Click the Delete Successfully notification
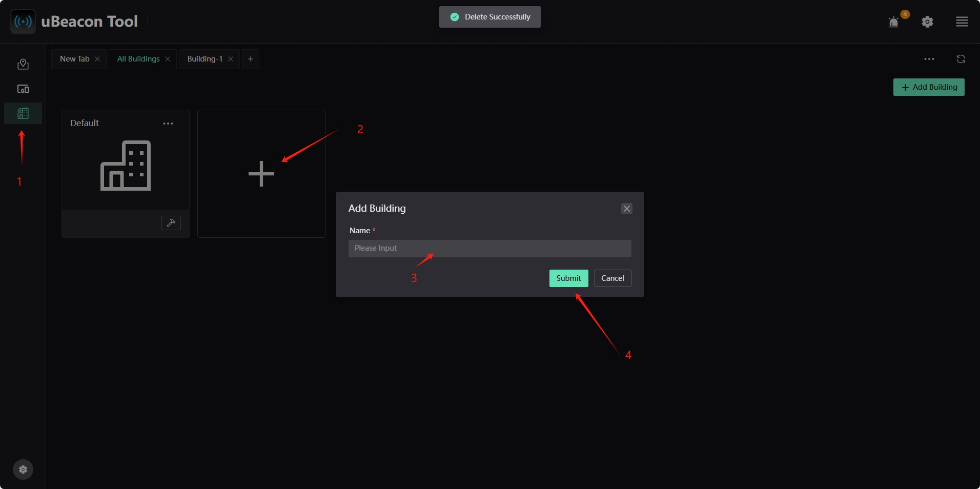 coord(490,17)
